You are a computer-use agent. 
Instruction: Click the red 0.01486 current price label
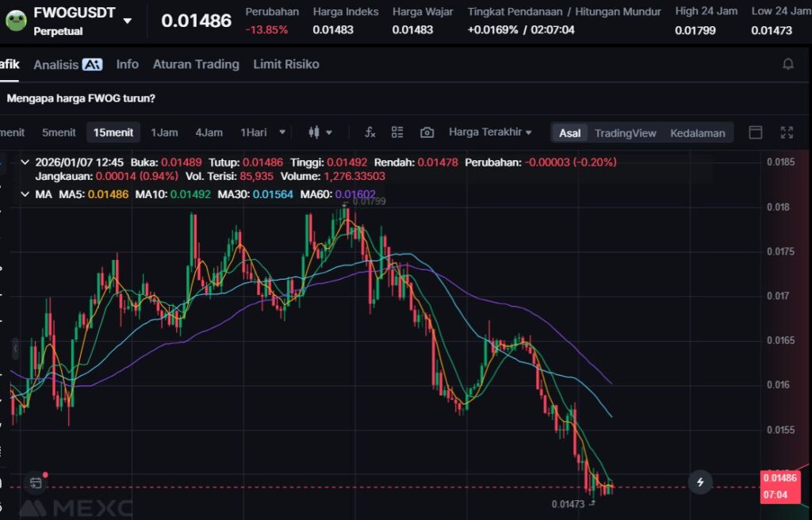(x=779, y=477)
